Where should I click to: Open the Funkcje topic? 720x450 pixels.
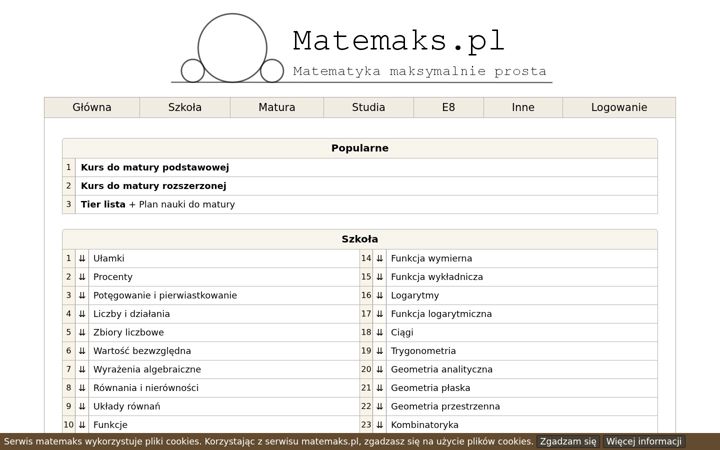point(110,425)
